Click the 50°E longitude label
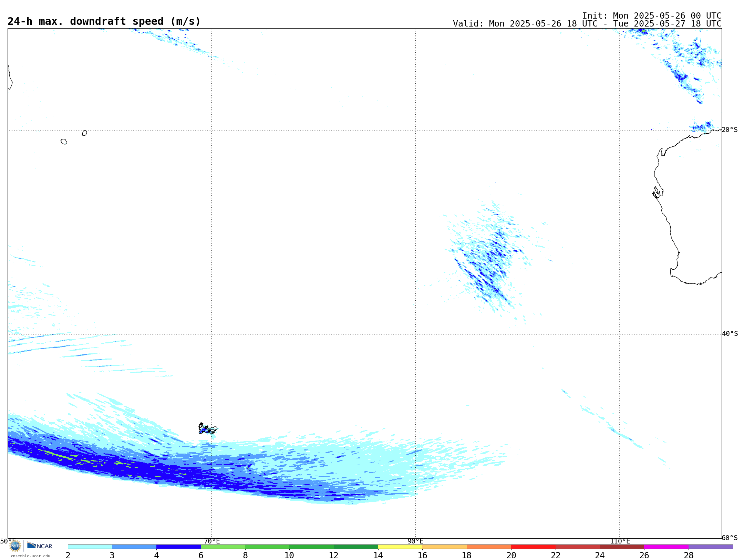744x560 pixels. [8, 541]
